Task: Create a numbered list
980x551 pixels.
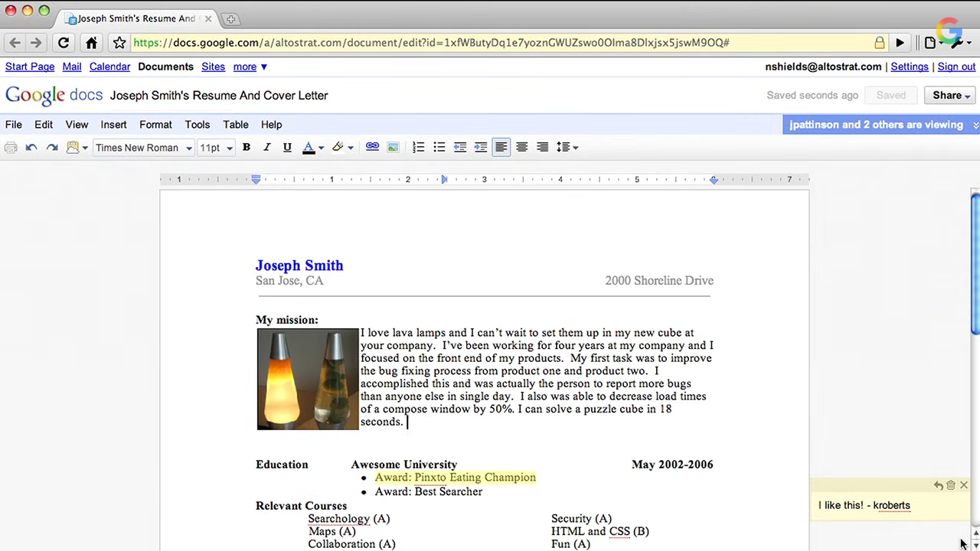Action: tap(418, 147)
